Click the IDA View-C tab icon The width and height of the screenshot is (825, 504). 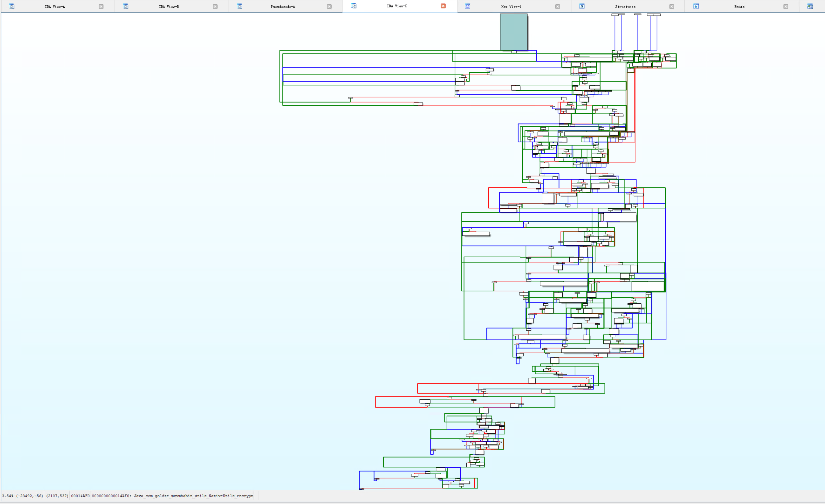click(354, 6)
